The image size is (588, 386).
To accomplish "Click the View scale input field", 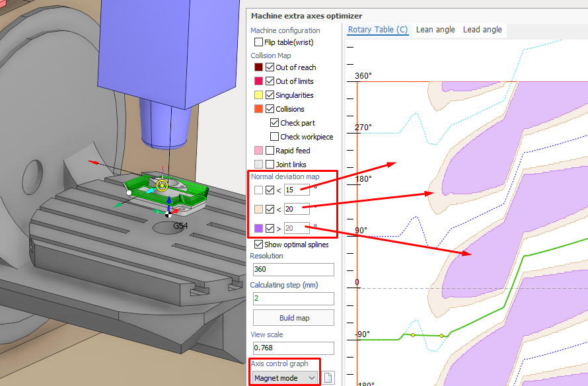I will point(291,348).
